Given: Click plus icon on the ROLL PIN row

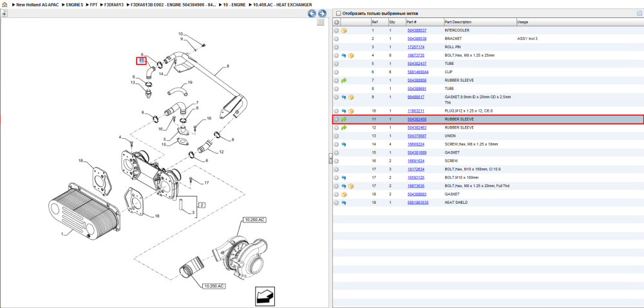Looking at the screenshot, I should coord(336,47).
